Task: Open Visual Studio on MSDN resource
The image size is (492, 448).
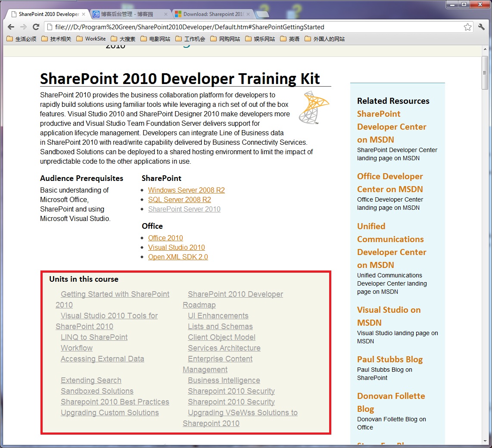Action: pos(389,316)
